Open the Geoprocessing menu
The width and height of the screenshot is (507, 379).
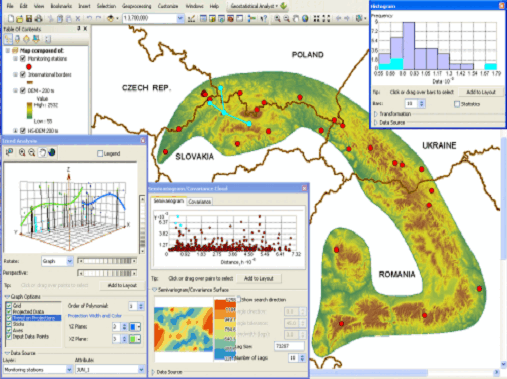tap(137, 6)
